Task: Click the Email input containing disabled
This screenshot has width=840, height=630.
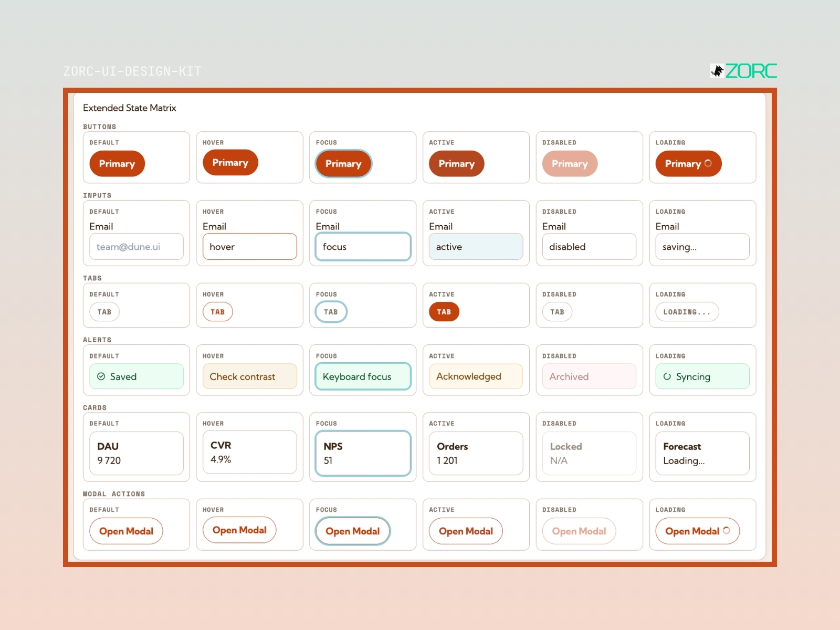Action: pyautogui.click(x=589, y=247)
